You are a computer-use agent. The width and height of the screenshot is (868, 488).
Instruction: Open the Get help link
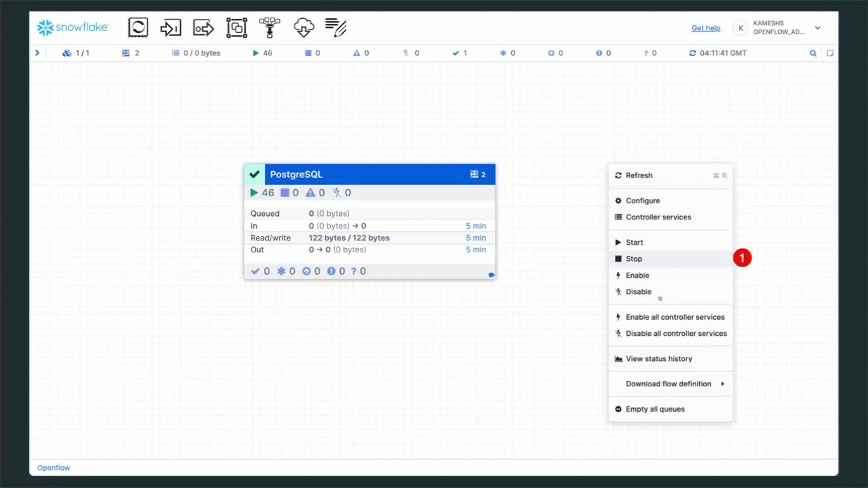coord(705,28)
